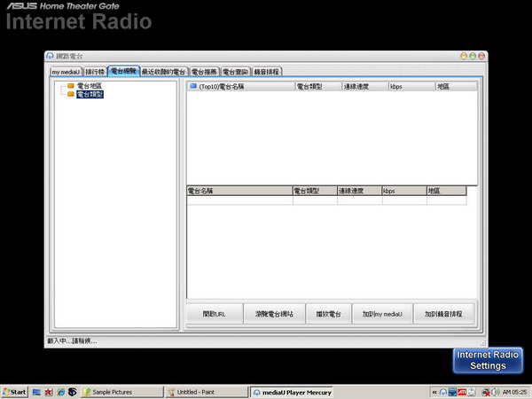Screen dimensions: 532x399
Task: Go to the 錄音排程 tab
Action: (x=267, y=72)
